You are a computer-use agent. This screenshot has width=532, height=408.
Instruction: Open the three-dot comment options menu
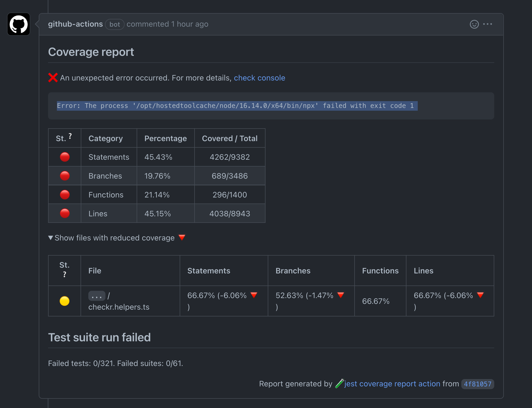point(487,24)
